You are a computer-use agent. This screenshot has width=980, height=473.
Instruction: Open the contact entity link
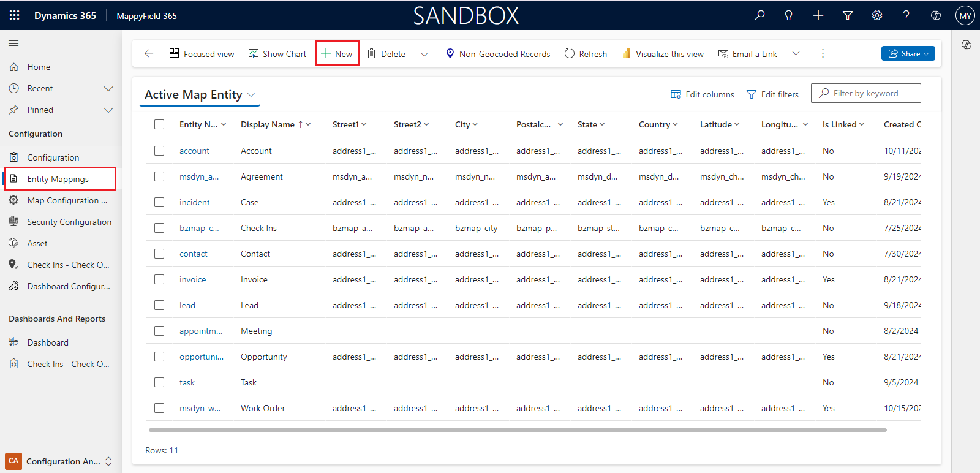pyautogui.click(x=194, y=254)
